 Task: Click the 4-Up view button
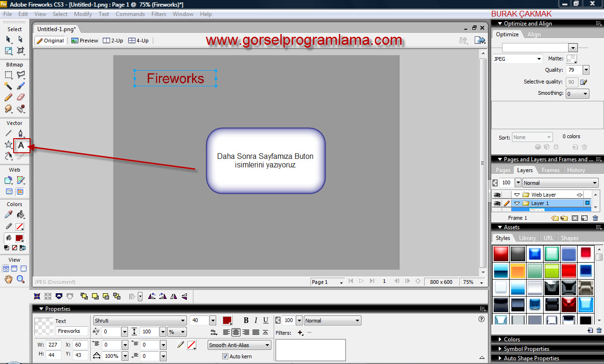pos(138,41)
